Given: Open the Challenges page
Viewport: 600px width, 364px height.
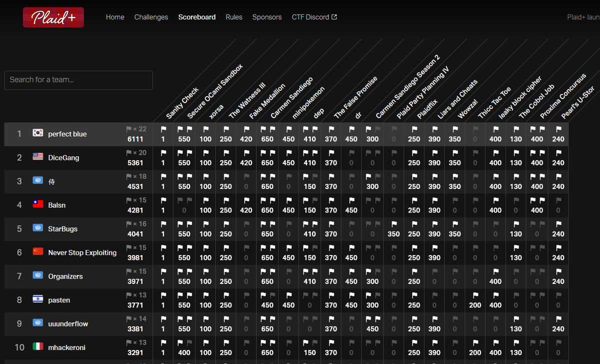Looking at the screenshot, I should (x=151, y=17).
